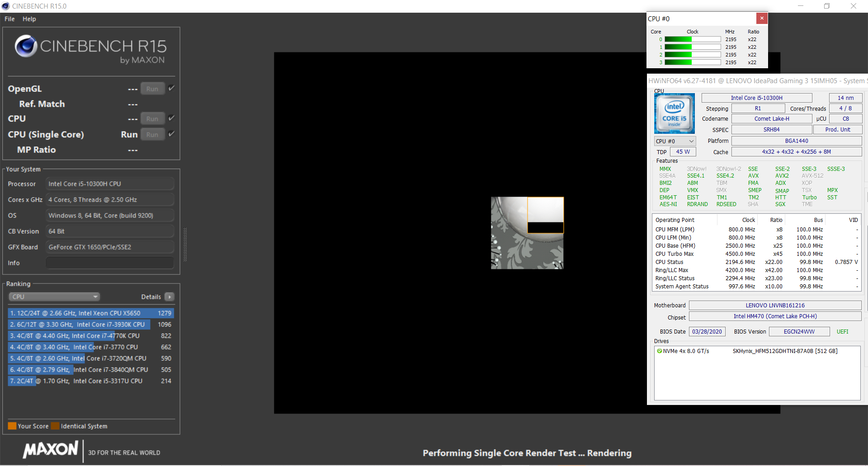Click the CPU (Single Core) Run button
868x466 pixels.
point(152,135)
